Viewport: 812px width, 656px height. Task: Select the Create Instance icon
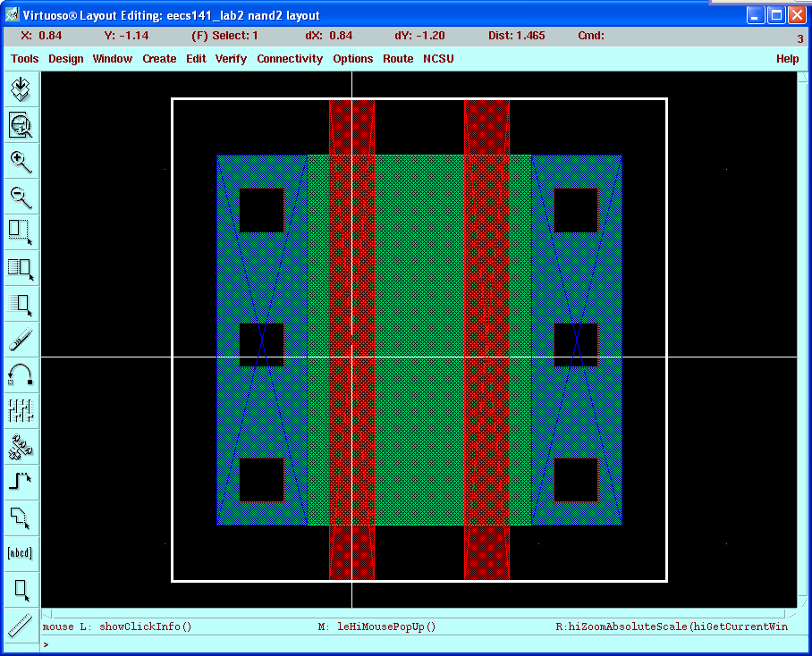coord(21,446)
